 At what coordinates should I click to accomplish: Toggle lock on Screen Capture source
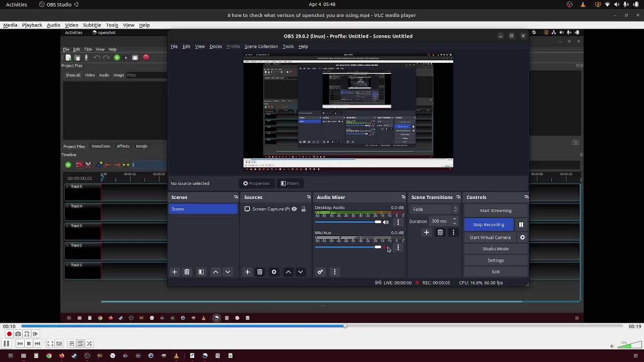tap(303, 209)
